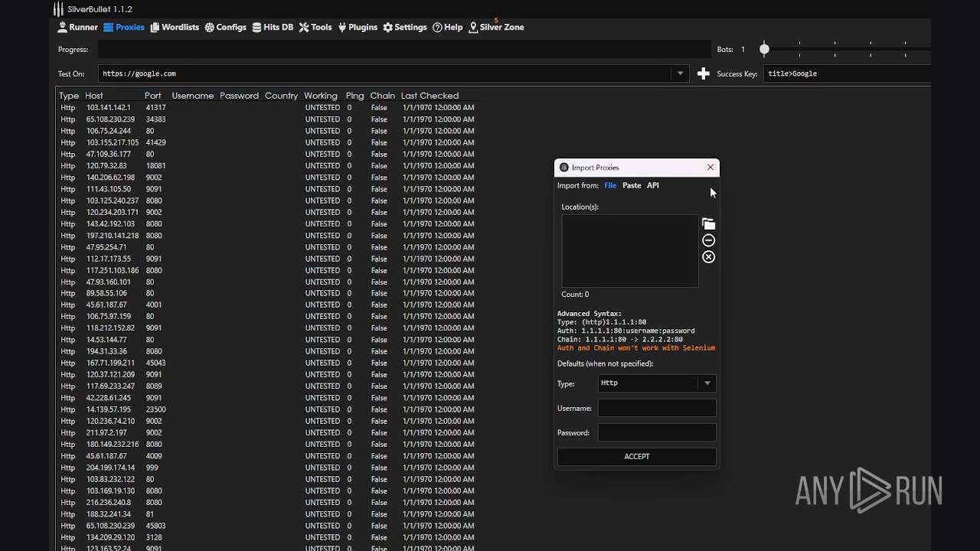Sort by the Type column header
980x551 pixels.
(x=69, y=96)
